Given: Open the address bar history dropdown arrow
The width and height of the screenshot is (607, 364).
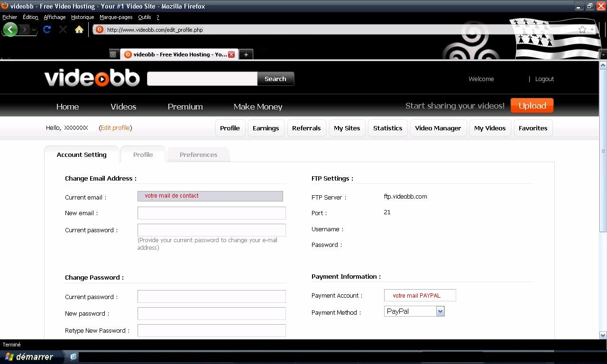Looking at the screenshot, I should point(592,29).
